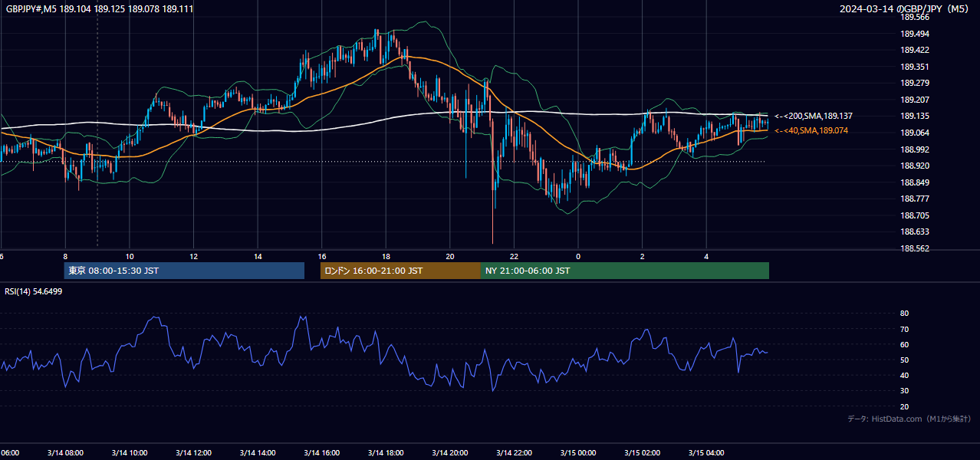Click the '3/14 14:00' time axis label
This screenshot has height=460, width=980.
258,452
